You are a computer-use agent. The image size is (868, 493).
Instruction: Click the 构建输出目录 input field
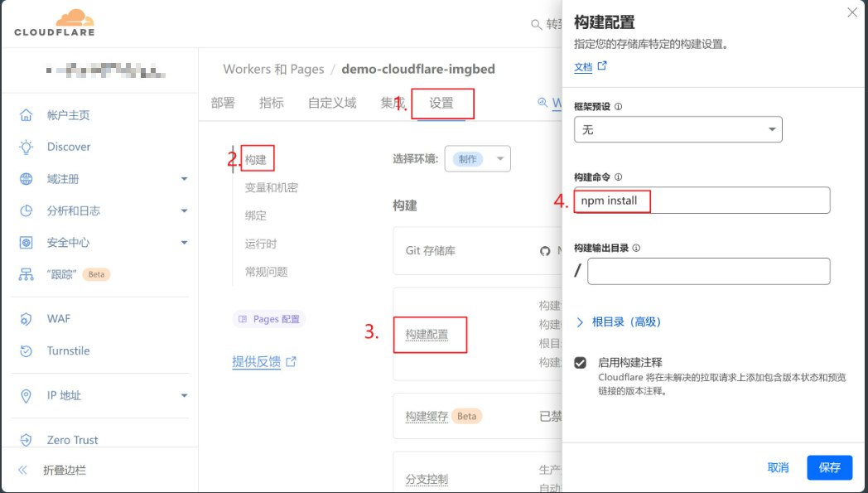pyautogui.click(x=708, y=271)
